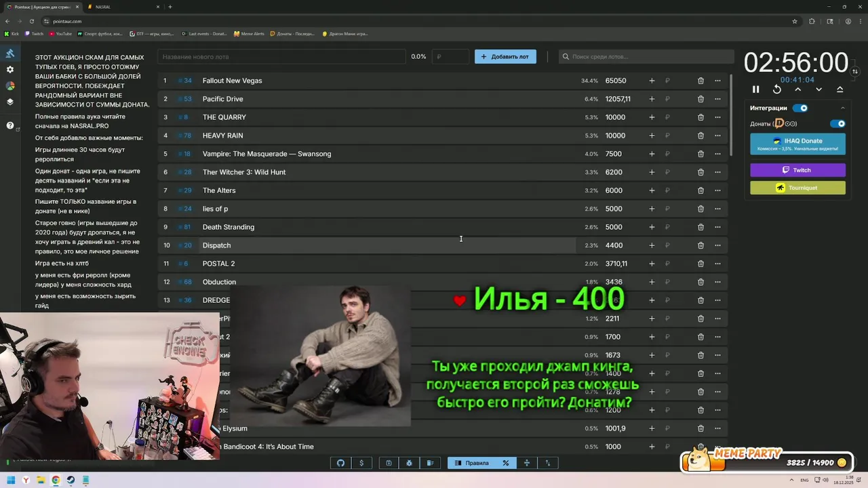Open more options for Dispatch row
Image resolution: width=868 pixels, height=488 pixels.
(717, 245)
